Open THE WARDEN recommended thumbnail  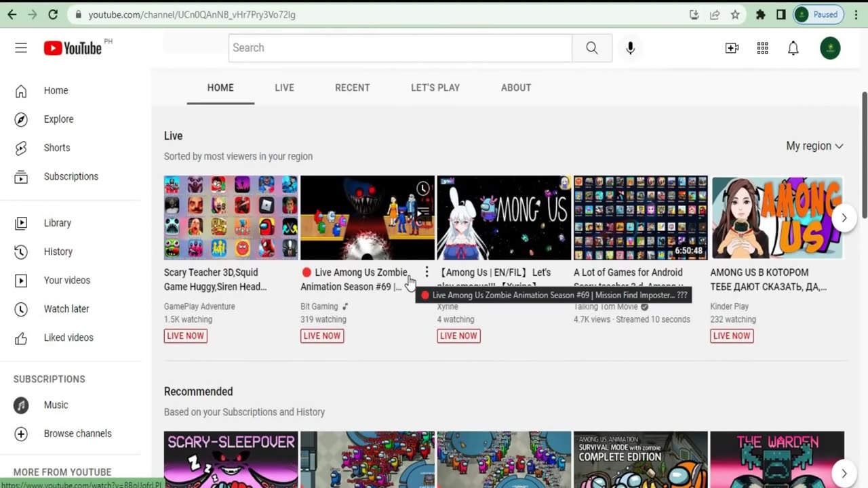777,460
